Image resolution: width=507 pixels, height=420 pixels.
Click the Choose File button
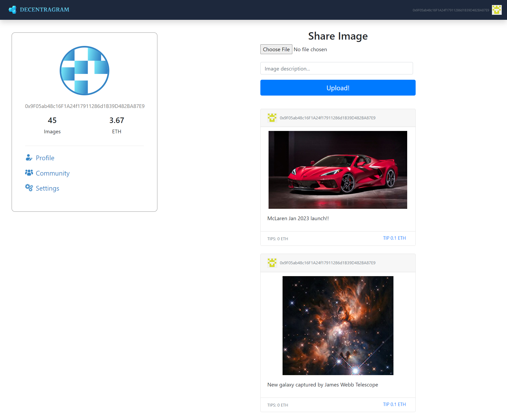pyautogui.click(x=276, y=49)
